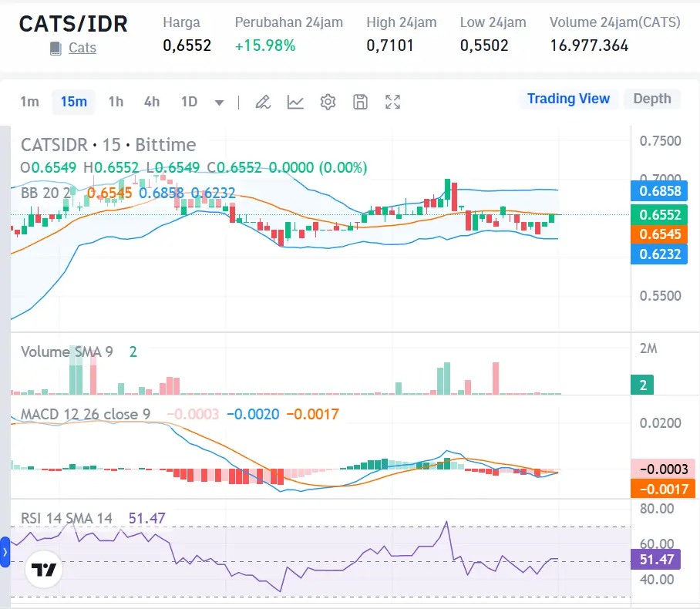Click the save chart layout icon

[x=360, y=101]
